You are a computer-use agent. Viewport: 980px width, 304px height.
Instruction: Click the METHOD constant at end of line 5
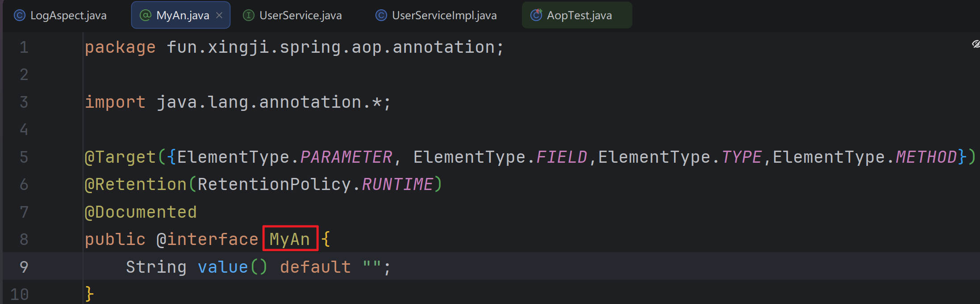coord(926,157)
